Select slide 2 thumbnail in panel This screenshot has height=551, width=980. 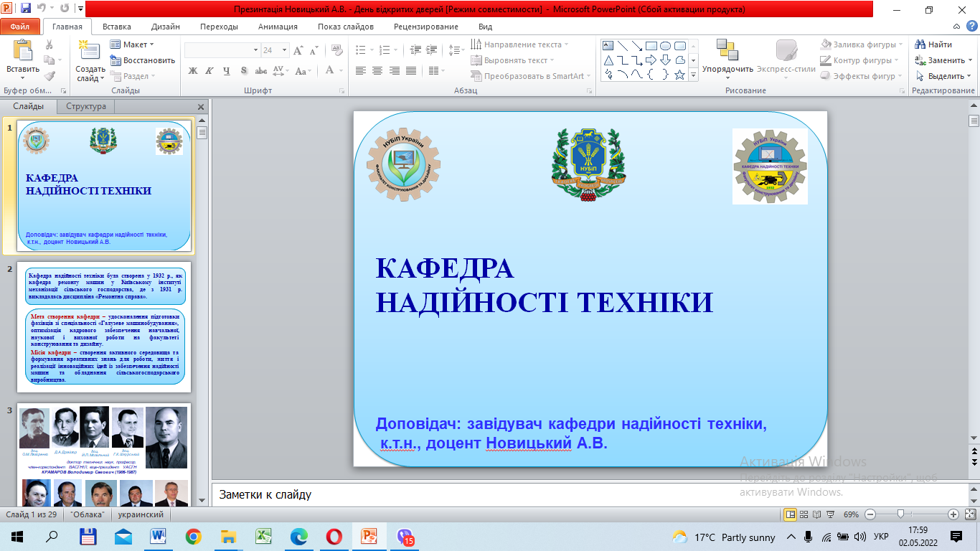pyautogui.click(x=105, y=327)
